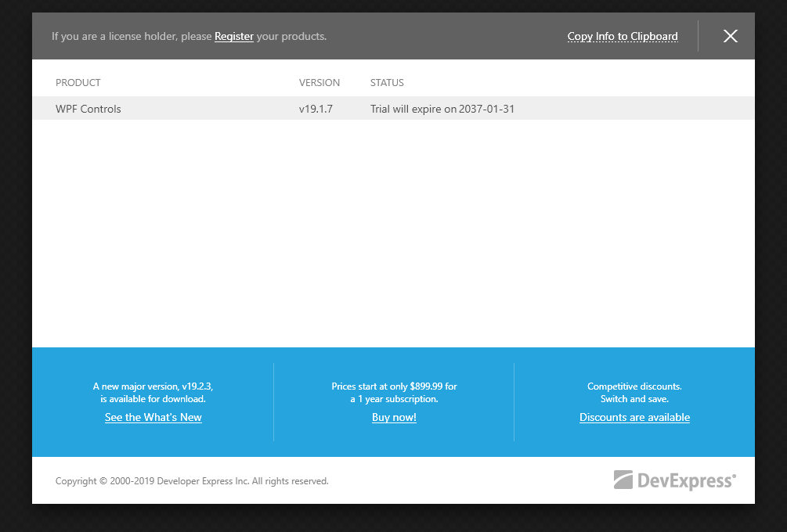Viewport: 787px width, 532px height.
Task: Copy Info to Clipboard
Action: tap(622, 36)
